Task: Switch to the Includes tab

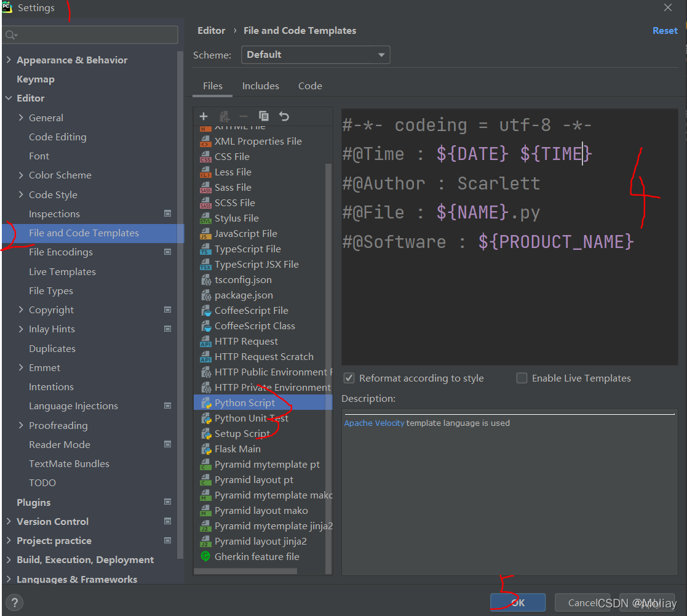Action: pos(261,86)
